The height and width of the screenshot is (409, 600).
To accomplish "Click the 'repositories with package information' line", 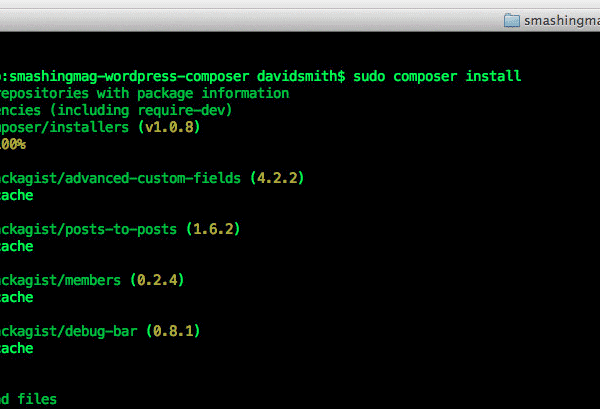I will pyautogui.click(x=145, y=93).
